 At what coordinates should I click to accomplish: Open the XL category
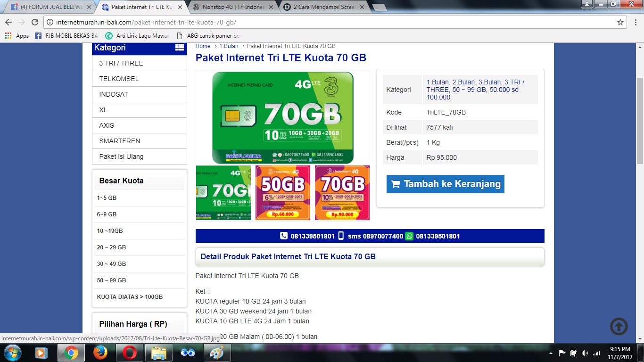click(x=140, y=110)
